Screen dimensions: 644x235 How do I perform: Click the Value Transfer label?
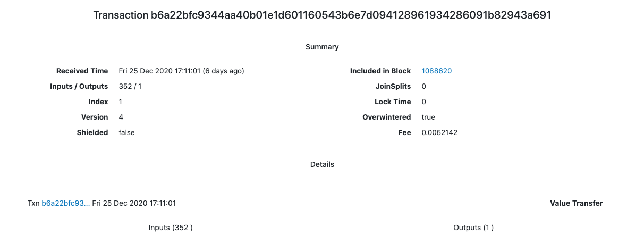tap(577, 203)
